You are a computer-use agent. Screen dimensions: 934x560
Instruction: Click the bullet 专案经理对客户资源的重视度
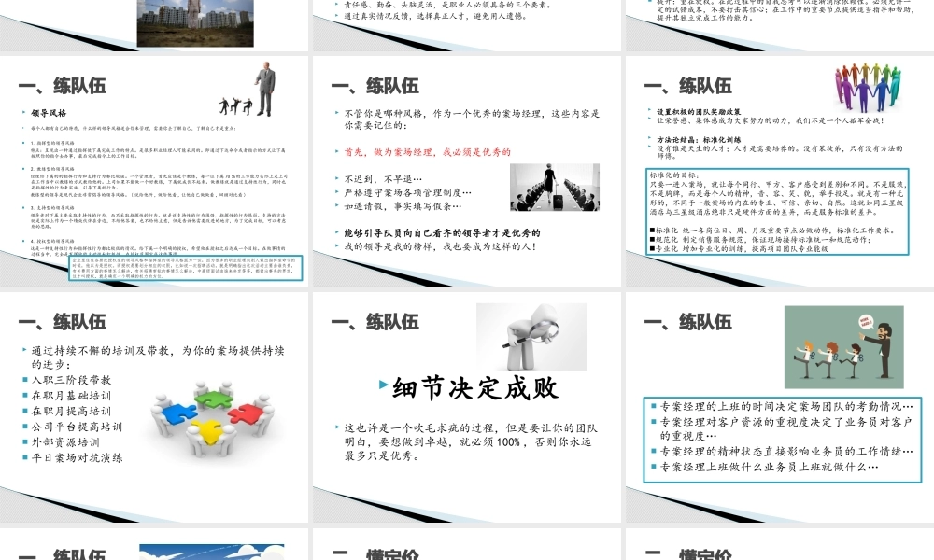[x=785, y=428]
